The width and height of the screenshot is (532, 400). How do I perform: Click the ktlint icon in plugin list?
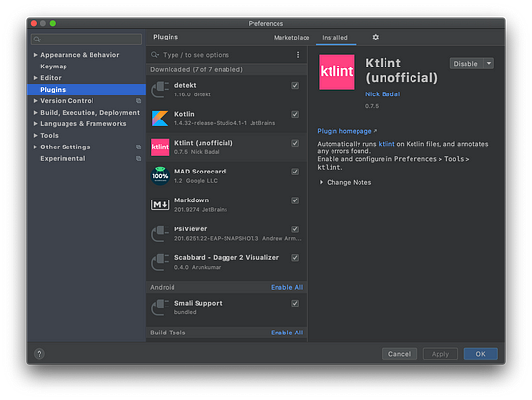click(160, 147)
